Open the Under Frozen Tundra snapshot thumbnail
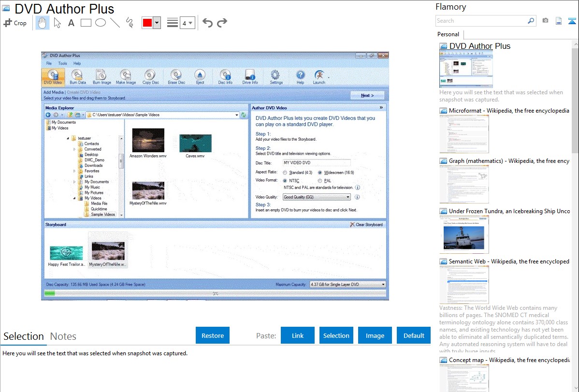This screenshot has height=392, width=579. [464, 234]
